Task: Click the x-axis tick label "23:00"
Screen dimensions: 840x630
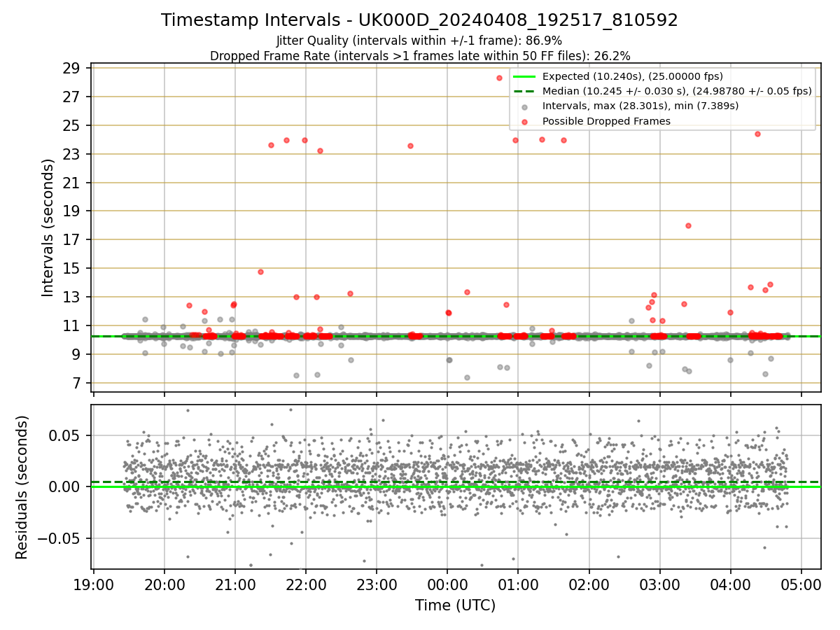Action: click(377, 584)
